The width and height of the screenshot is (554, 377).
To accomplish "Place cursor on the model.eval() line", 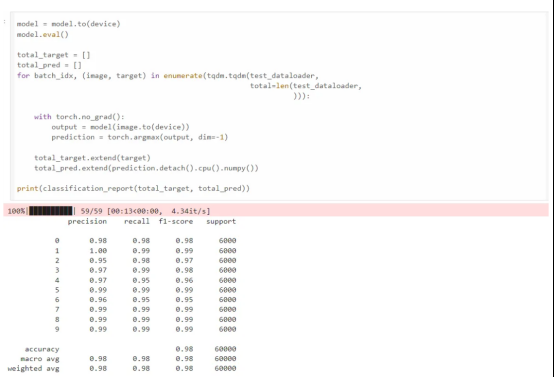I will (43, 34).
